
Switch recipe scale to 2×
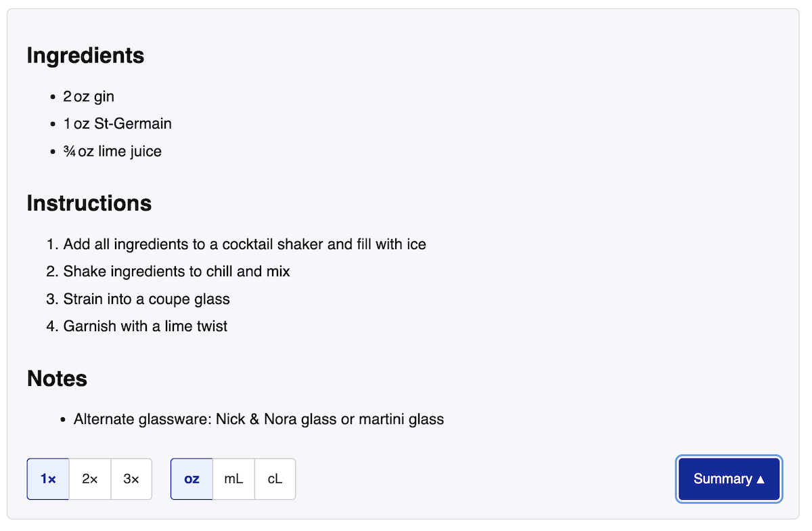coord(90,479)
